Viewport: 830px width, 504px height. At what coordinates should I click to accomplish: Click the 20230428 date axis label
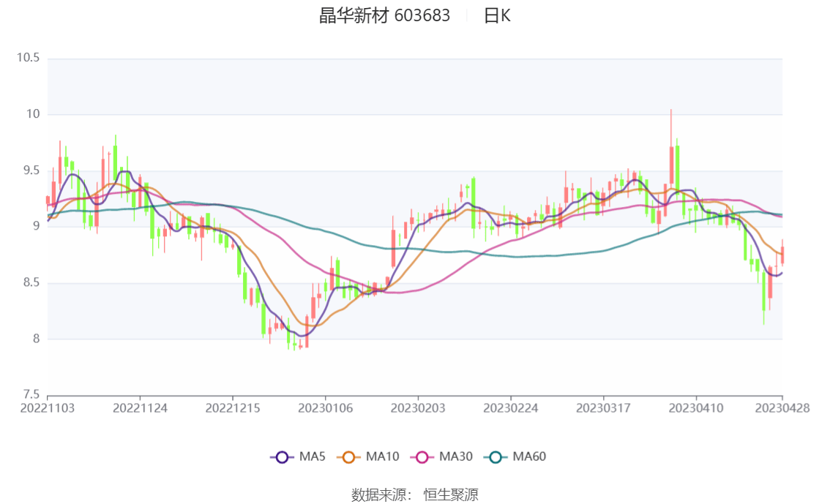point(782,408)
